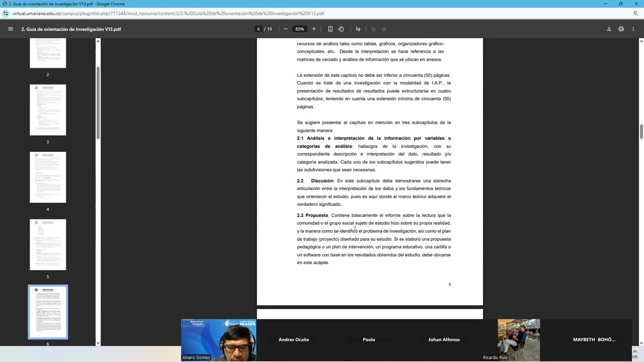
Task: Select Andres Ocaña participant tile
Action: pyautogui.click(x=294, y=340)
